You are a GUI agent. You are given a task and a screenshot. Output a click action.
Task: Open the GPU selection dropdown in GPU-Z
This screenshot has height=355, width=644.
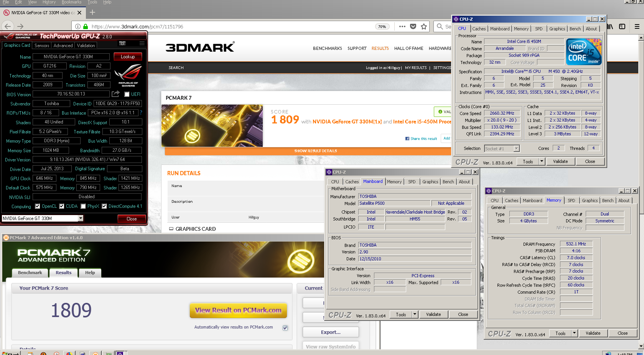81,219
